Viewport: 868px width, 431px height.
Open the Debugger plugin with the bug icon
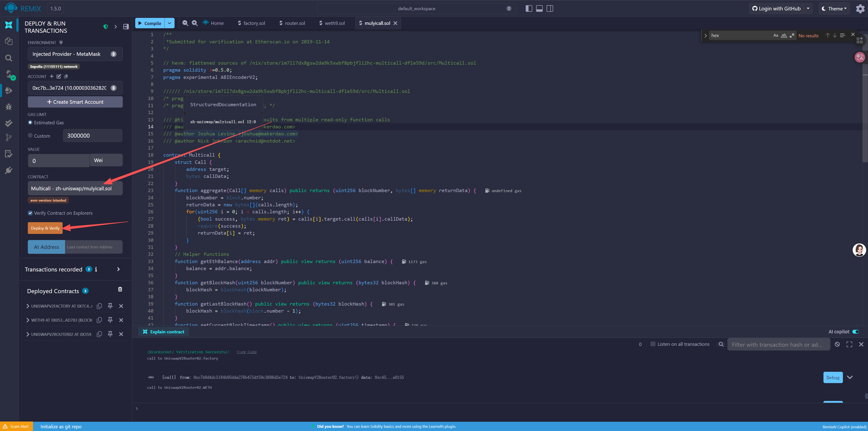pyautogui.click(x=9, y=107)
